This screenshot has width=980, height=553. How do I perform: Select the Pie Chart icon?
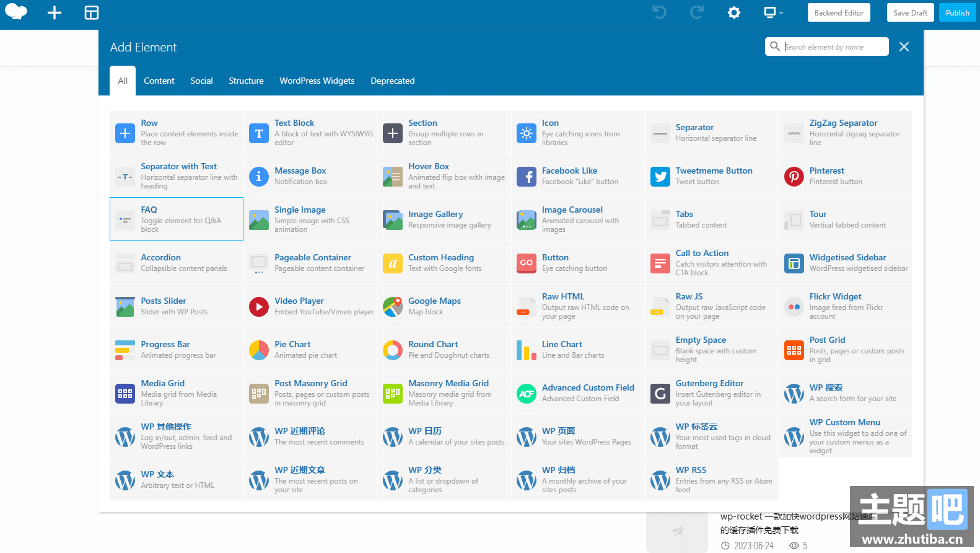259,350
